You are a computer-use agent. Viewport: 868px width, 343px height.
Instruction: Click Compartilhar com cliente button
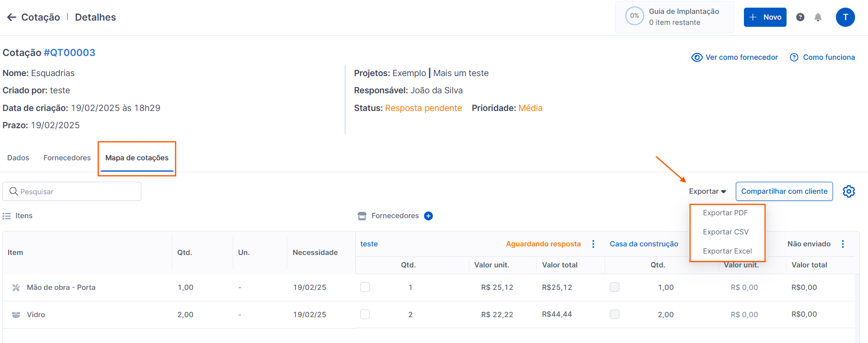(784, 191)
